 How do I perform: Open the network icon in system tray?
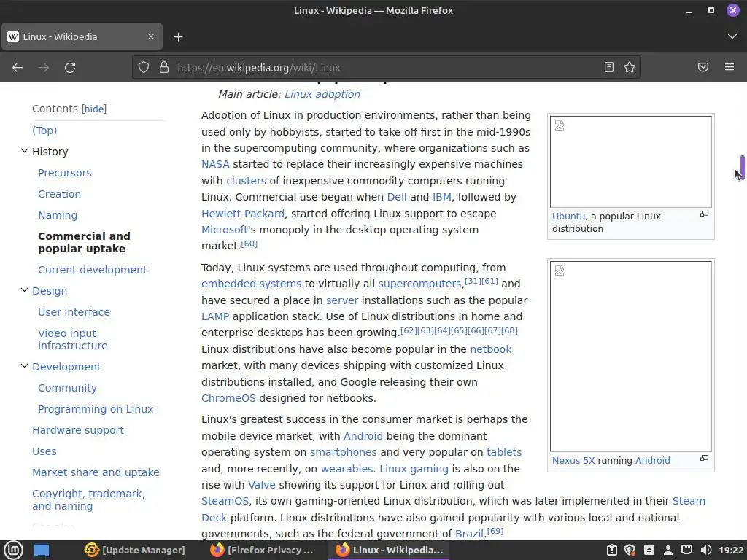pyautogui.click(x=686, y=550)
